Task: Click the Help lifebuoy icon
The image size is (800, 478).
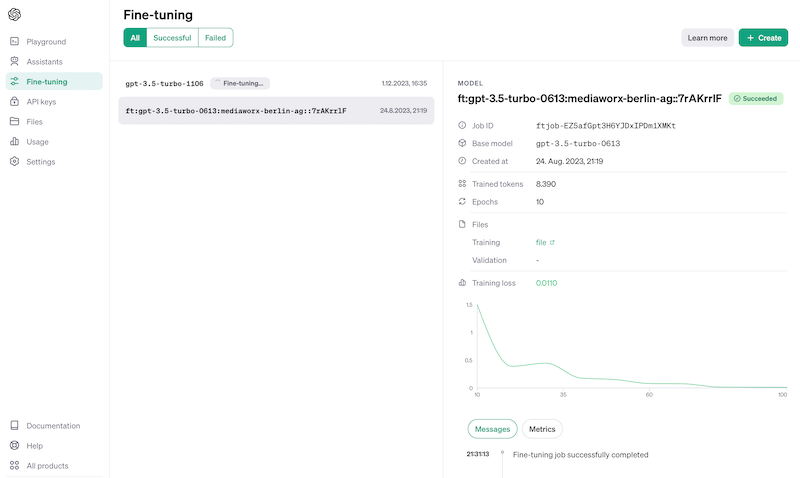Action: 14,445
